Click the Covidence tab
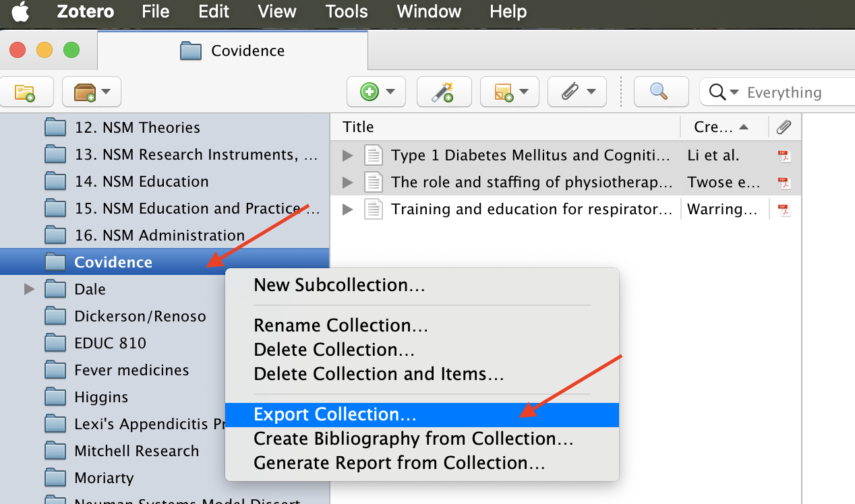The width and height of the screenshot is (855, 504). tap(233, 51)
